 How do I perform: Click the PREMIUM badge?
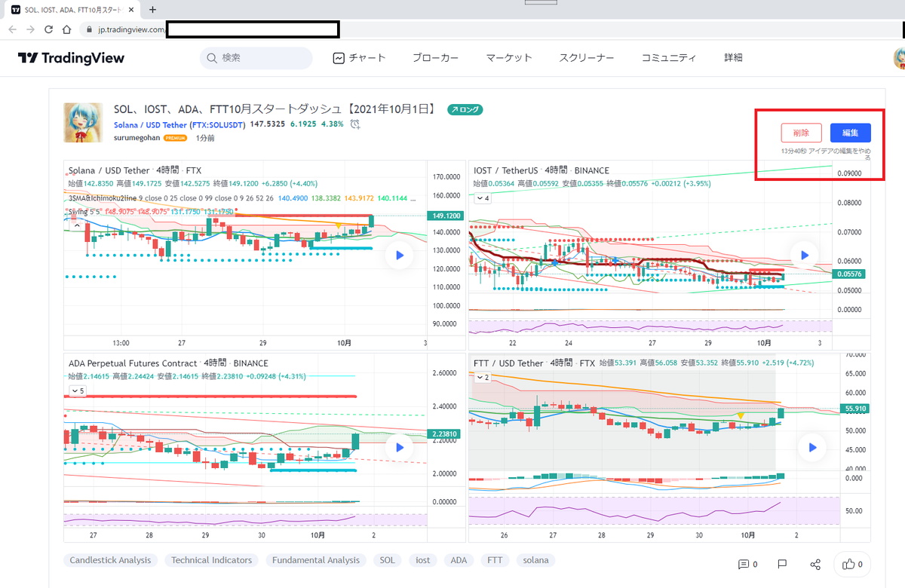[x=176, y=138]
